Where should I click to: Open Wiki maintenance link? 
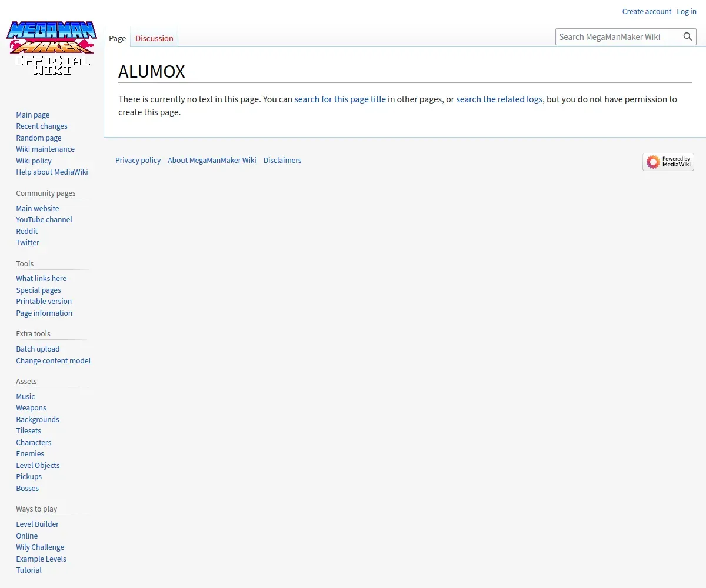click(45, 149)
